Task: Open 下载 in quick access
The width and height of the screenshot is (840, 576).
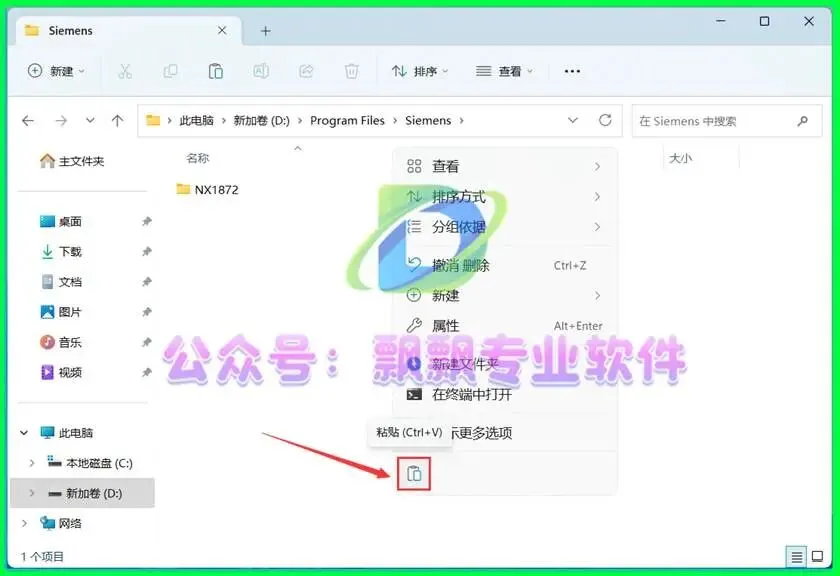Action: 61,251
